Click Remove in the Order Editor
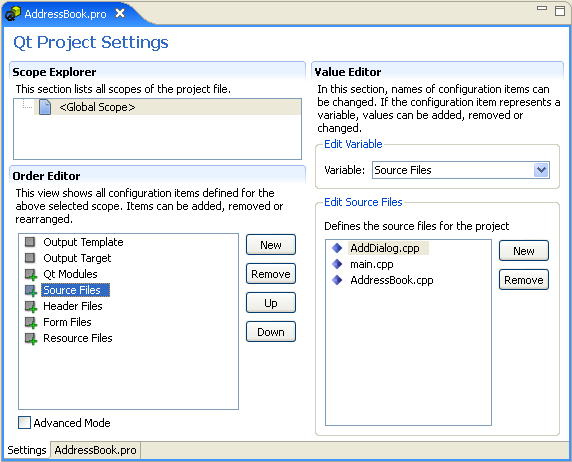The width and height of the screenshot is (572, 462). (x=271, y=274)
